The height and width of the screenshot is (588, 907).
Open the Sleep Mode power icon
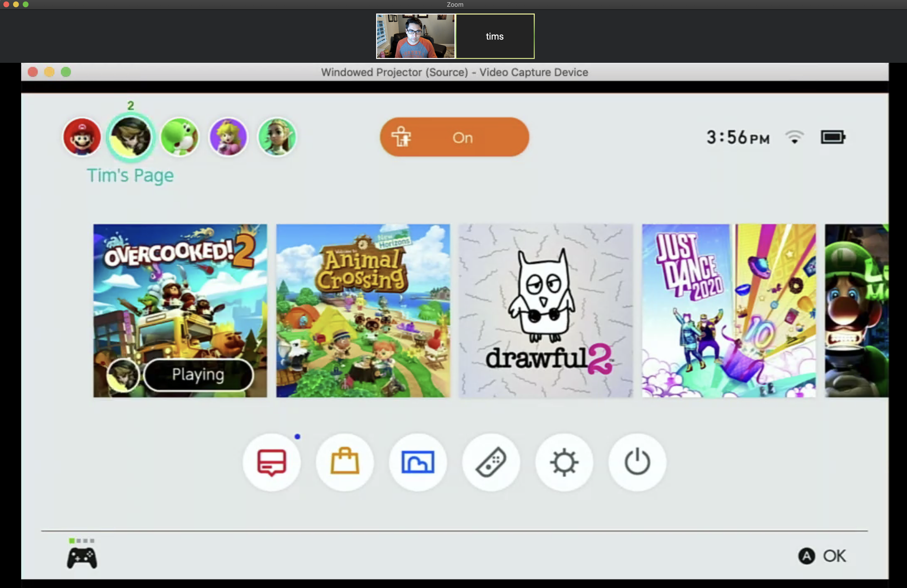click(x=637, y=462)
